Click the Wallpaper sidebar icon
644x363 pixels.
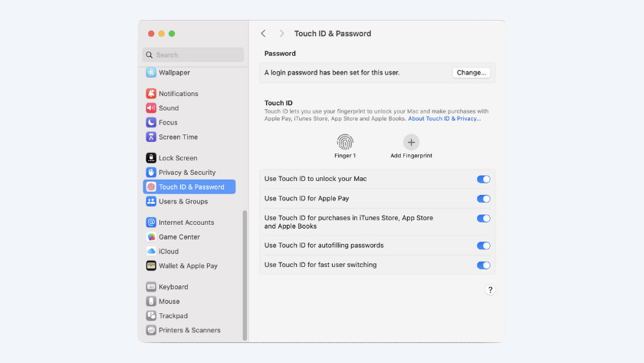point(151,72)
